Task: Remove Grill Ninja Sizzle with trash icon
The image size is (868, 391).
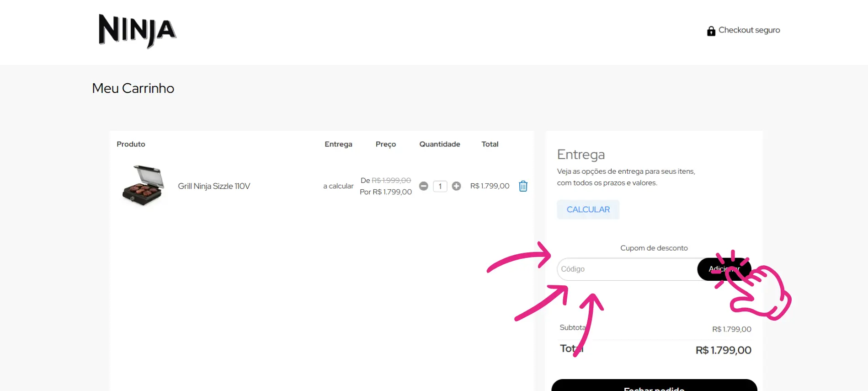Action: 523,186
